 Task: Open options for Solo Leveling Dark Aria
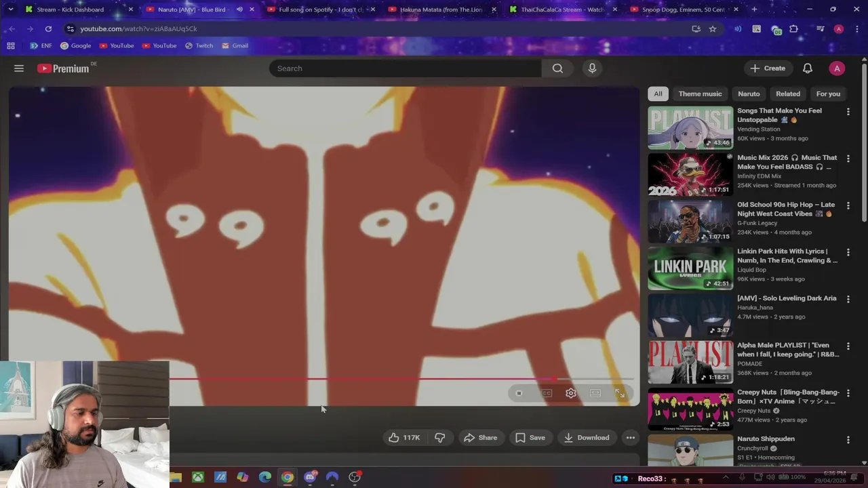click(848, 298)
